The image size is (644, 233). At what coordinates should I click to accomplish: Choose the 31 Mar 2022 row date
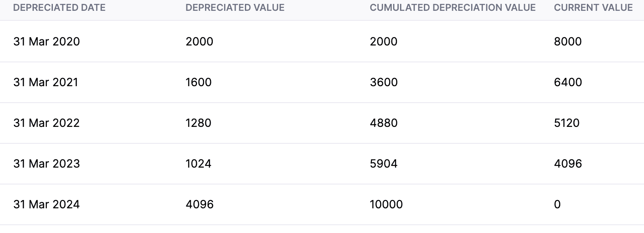[46, 123]
